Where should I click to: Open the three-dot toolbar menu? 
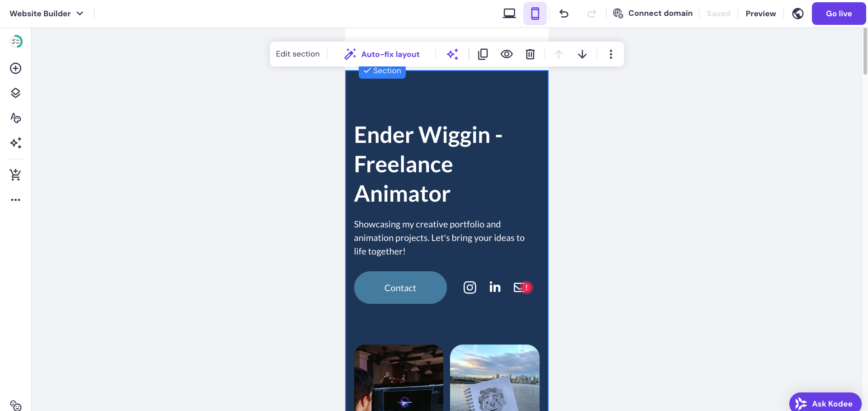pyautogui.click(x=611, y=54)
